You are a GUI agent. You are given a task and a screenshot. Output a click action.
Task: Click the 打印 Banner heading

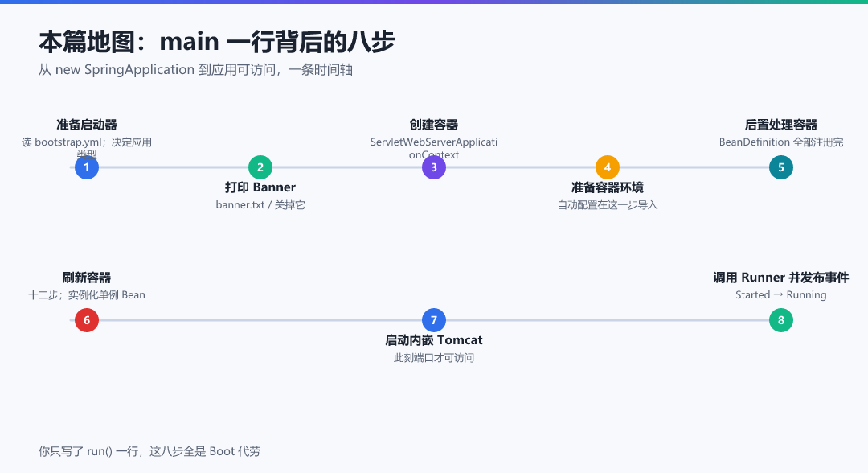pos(260,187)
